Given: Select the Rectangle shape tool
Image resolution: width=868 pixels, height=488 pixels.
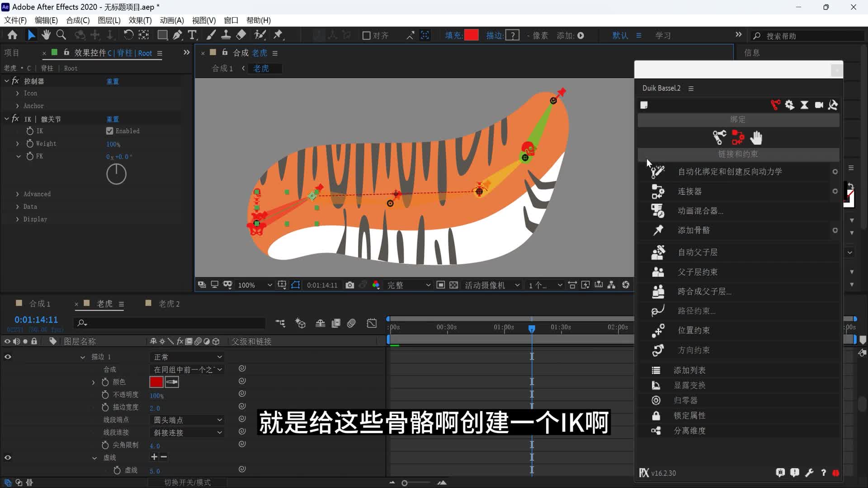Looking at the screenshot, I should point(162,35).
